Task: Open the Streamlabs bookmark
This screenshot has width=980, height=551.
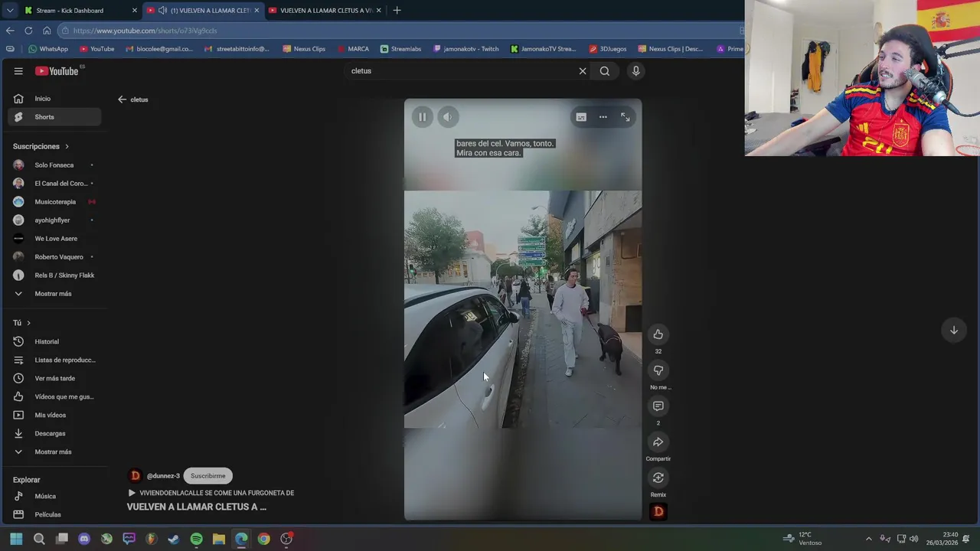Action: tap(400, 49)
